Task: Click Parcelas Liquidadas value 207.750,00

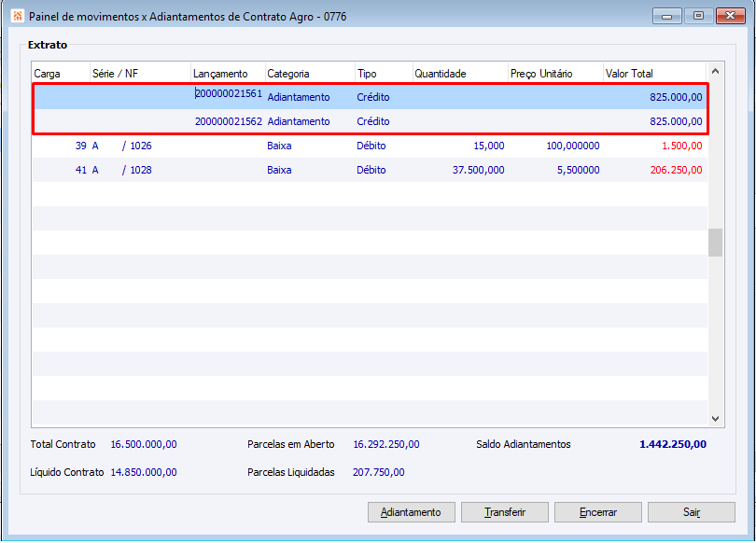Action: pos(379,472)
